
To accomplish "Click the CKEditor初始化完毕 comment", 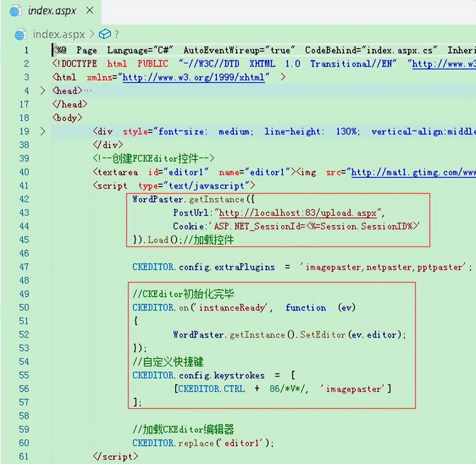I will (x=183, y=294).
